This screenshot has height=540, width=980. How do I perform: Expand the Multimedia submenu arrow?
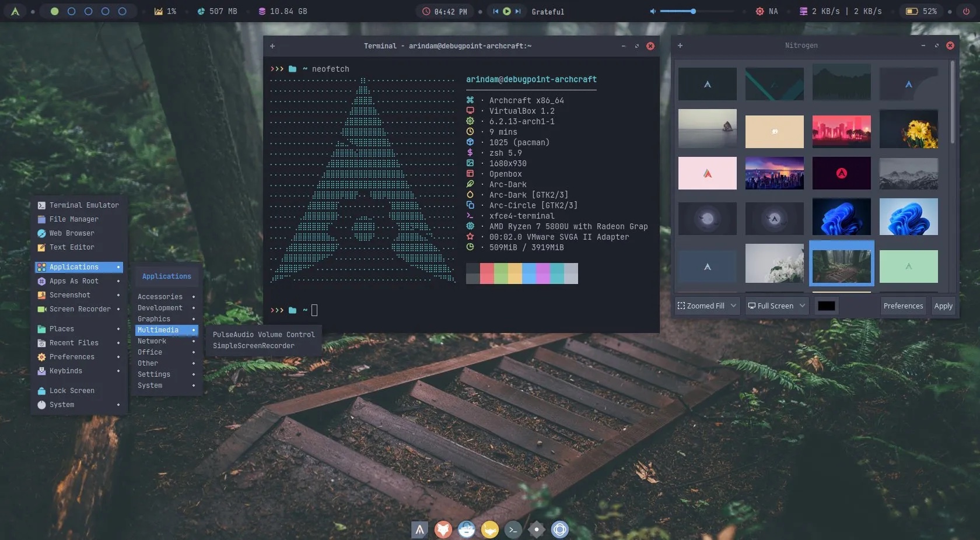click(193, 330)
